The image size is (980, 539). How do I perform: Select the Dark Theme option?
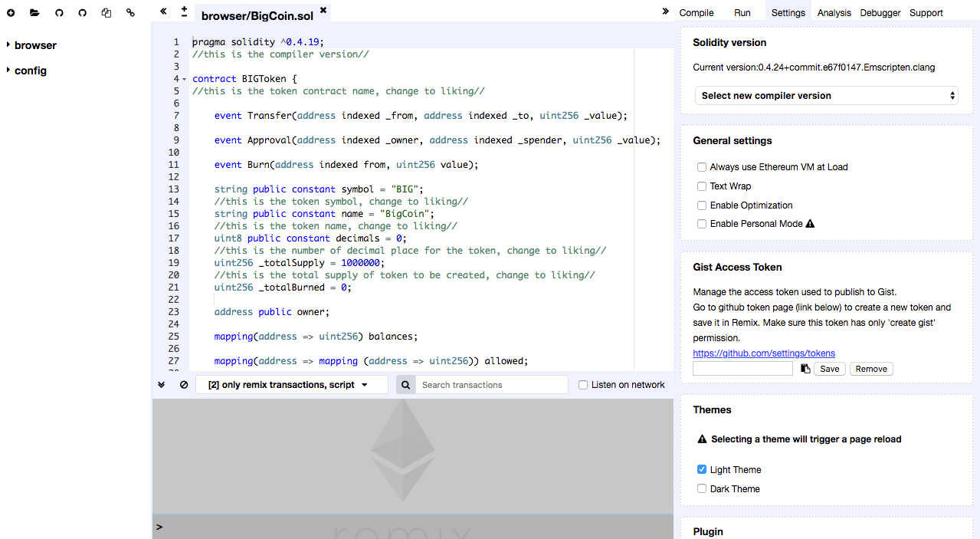[x=702, y=488]
